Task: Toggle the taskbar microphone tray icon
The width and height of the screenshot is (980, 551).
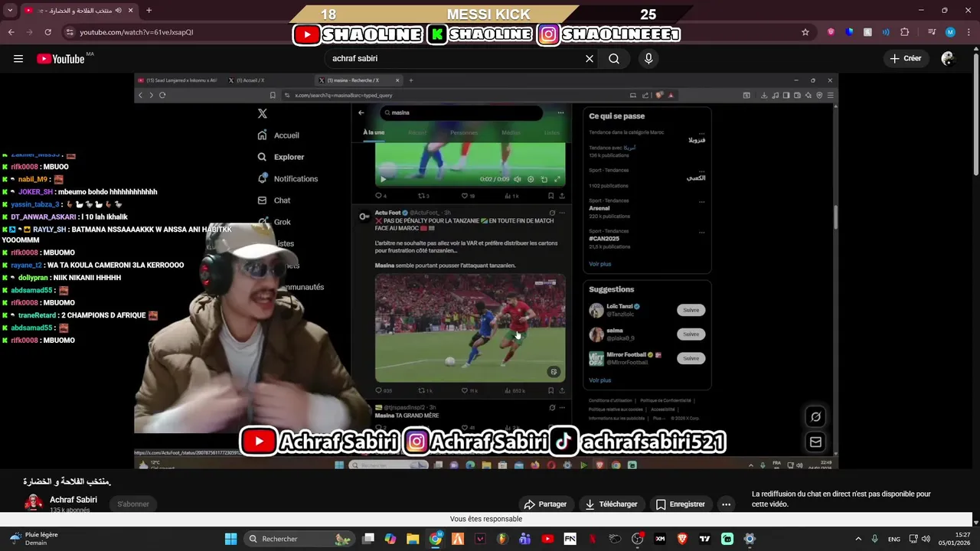Action: pos(874,539)
